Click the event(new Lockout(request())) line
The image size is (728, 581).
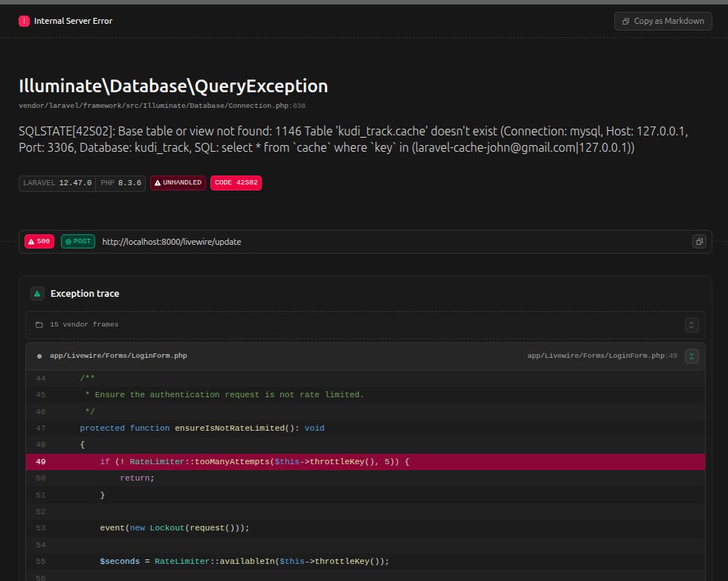click(175, 528)
